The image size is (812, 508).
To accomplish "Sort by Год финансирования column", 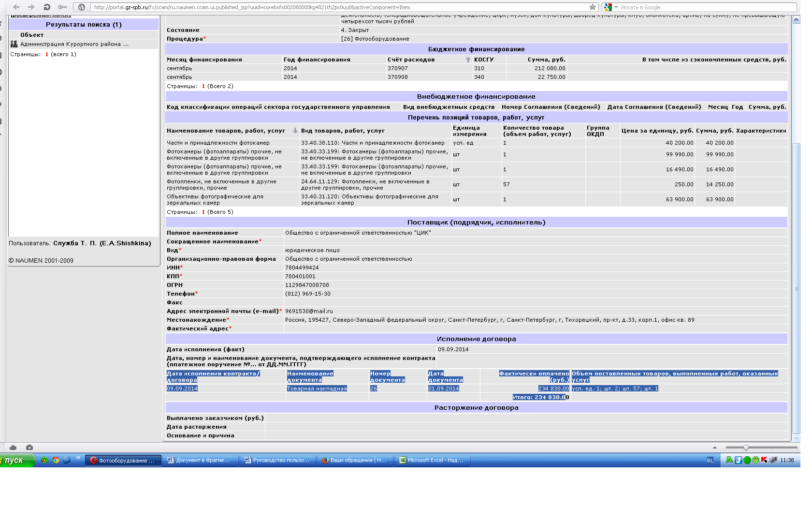I will [317, 60].
